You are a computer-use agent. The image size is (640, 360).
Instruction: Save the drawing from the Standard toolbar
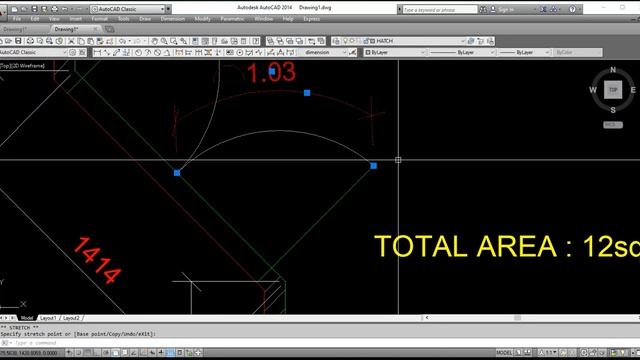(x=18, y=41)
